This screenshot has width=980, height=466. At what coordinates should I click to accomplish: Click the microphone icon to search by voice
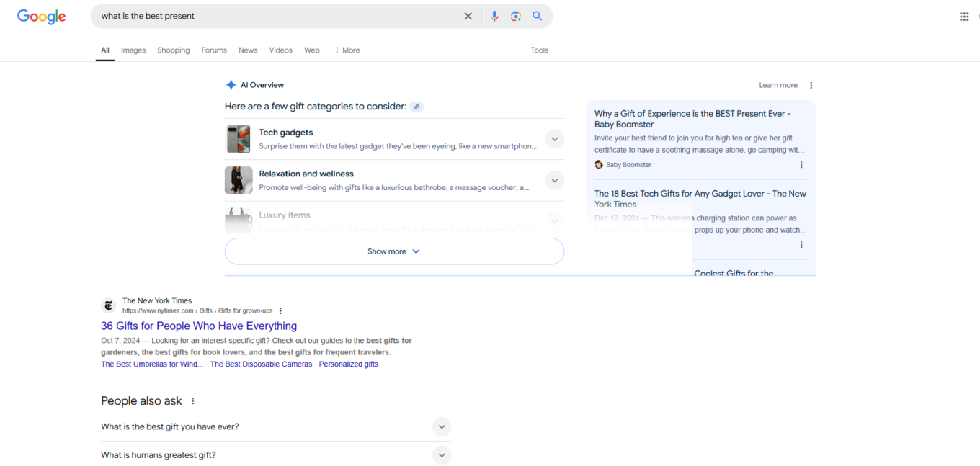(x=494, y=15)
